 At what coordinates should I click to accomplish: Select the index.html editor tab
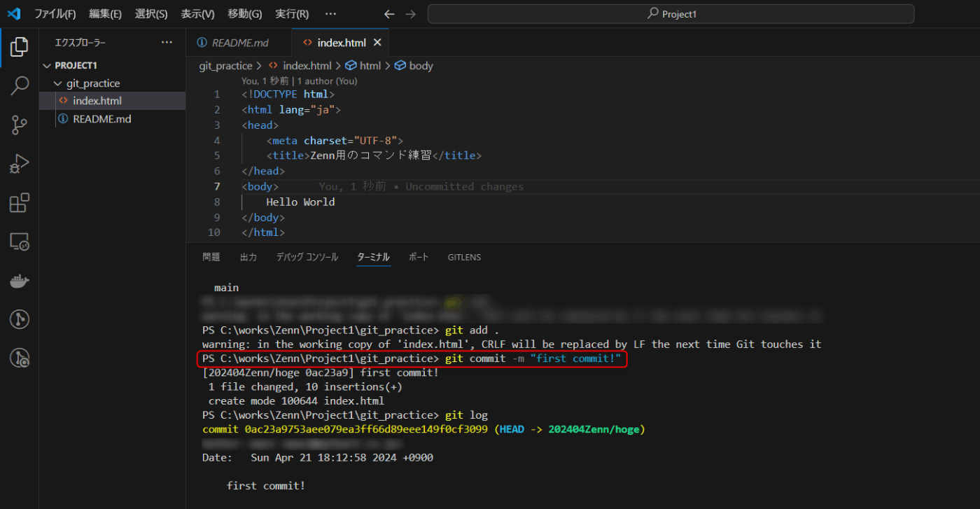coord(340,43)
